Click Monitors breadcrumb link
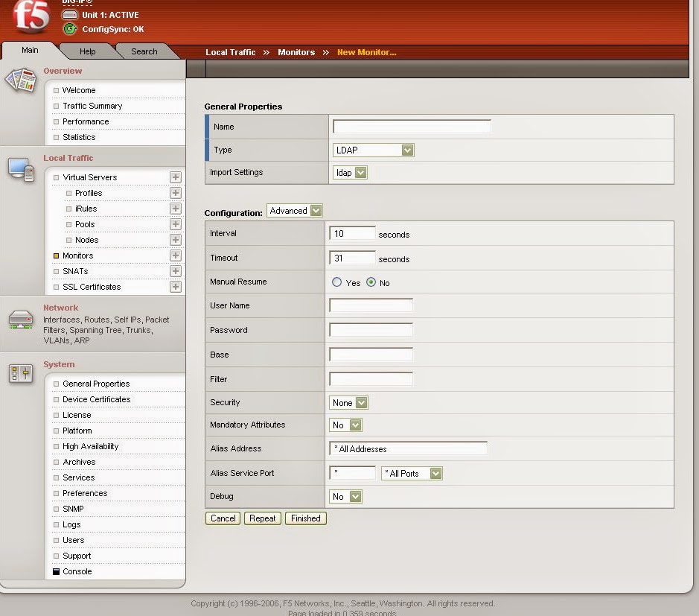Viewport: 699px width, 616px height. [296, 52]
